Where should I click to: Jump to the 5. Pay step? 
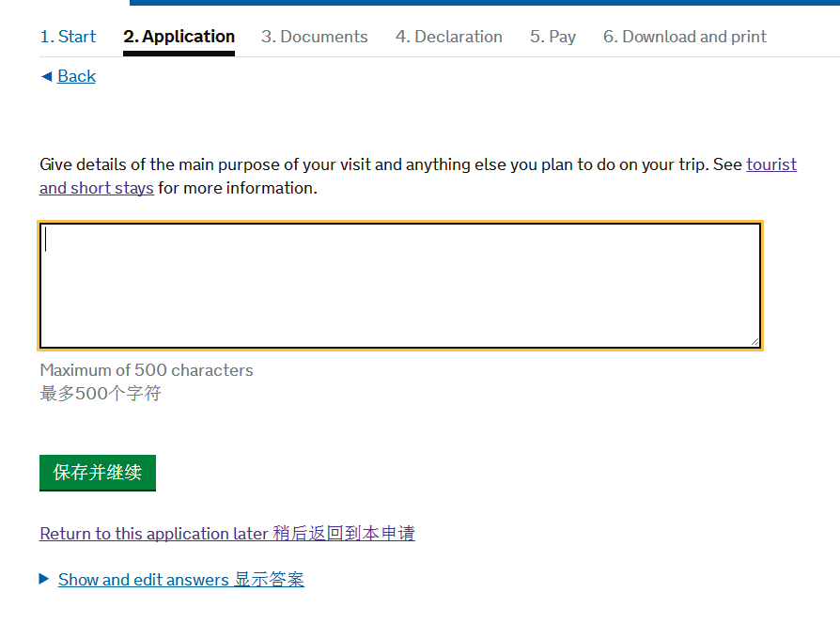pos(552,37)
